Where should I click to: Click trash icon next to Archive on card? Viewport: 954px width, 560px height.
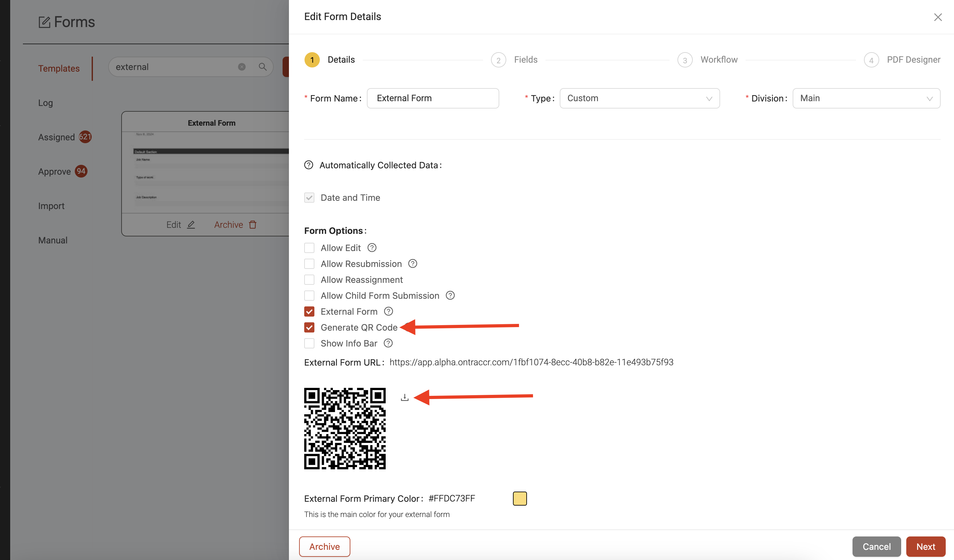tap(253, 225)
